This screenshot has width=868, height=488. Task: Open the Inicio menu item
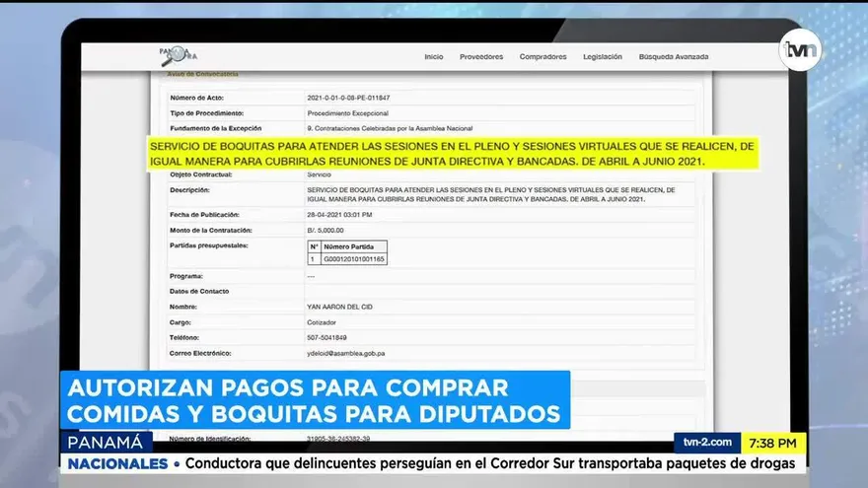[x=433, y=57]
